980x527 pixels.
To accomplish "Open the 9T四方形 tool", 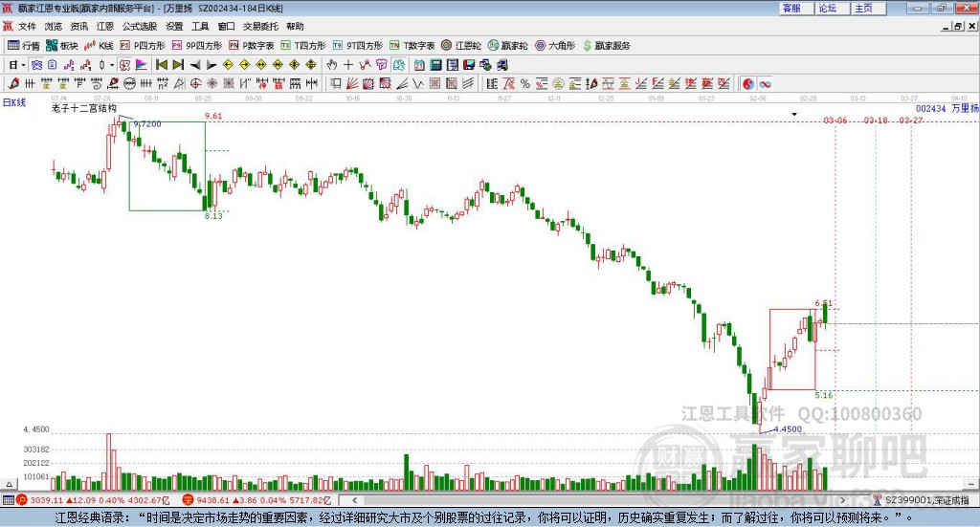I will click(358, 46).
